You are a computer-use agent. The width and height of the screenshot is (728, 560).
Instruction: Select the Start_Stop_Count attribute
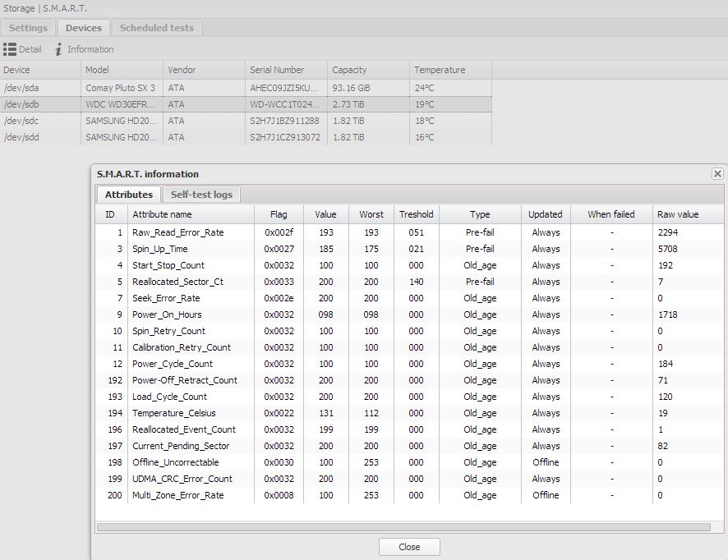point(409,265)
